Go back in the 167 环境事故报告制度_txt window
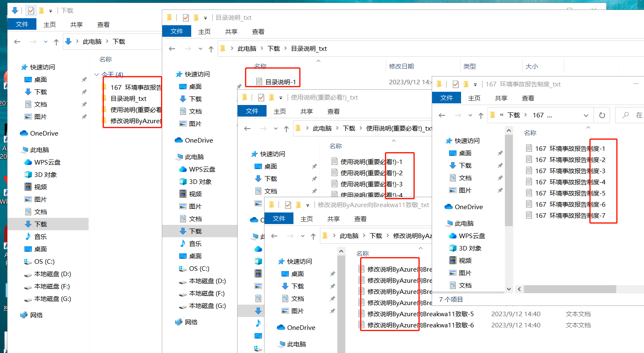Viewport: 644px width, 353px height. coord(442,115)
